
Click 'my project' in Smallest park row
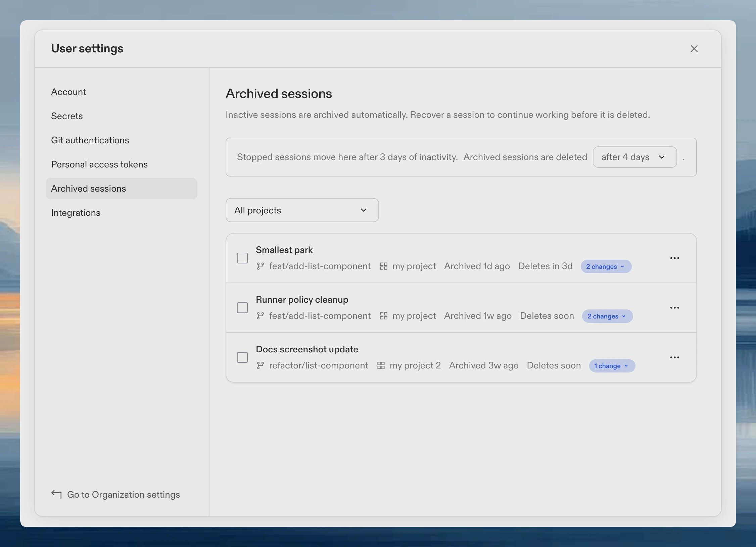coord(414,266)
